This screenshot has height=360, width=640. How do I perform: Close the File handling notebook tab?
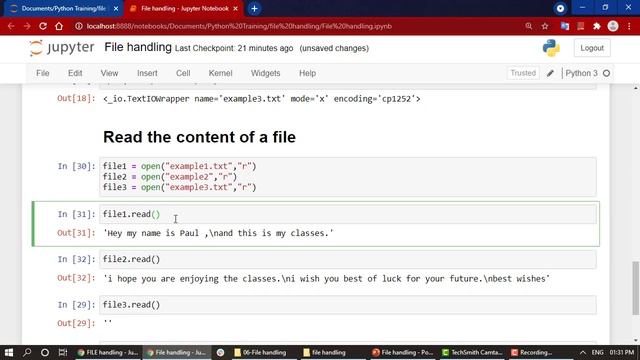pos(236,9)
